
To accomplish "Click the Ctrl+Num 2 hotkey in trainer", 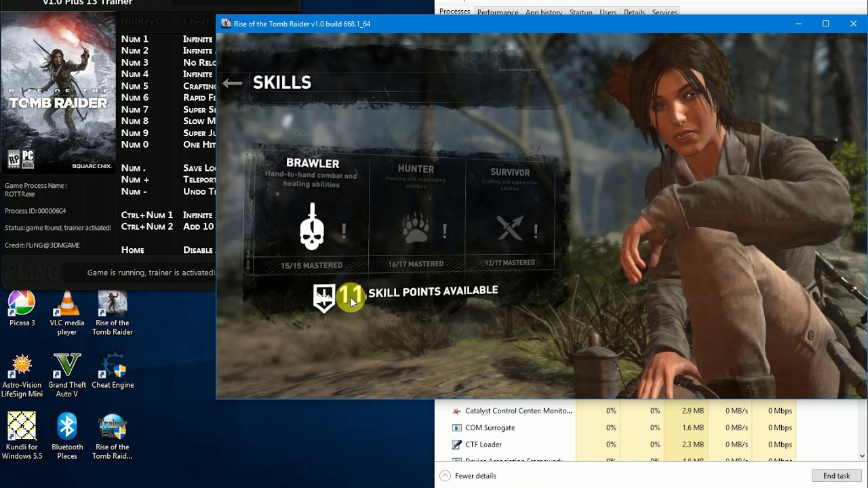I will point(147,226).
